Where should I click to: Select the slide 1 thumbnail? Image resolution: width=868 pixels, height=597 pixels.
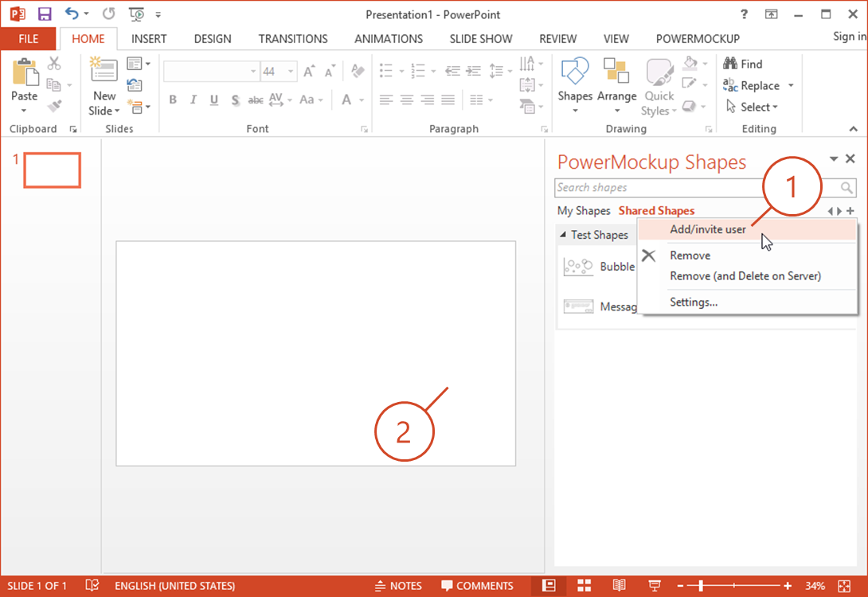tap(52, 170)
